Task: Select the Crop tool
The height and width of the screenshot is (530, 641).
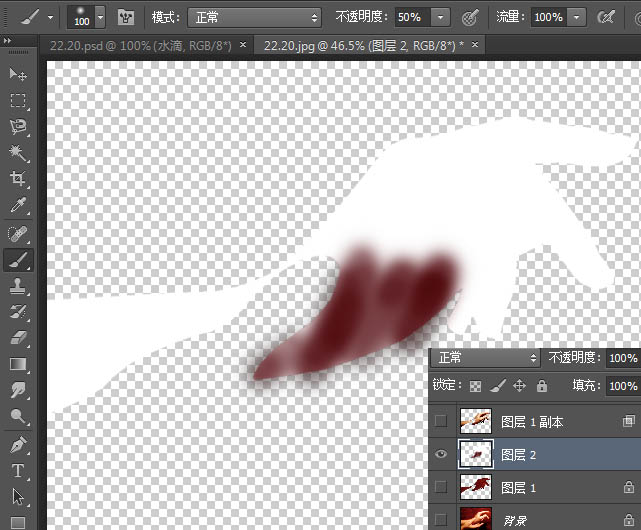Action: [x=18, y=179]
